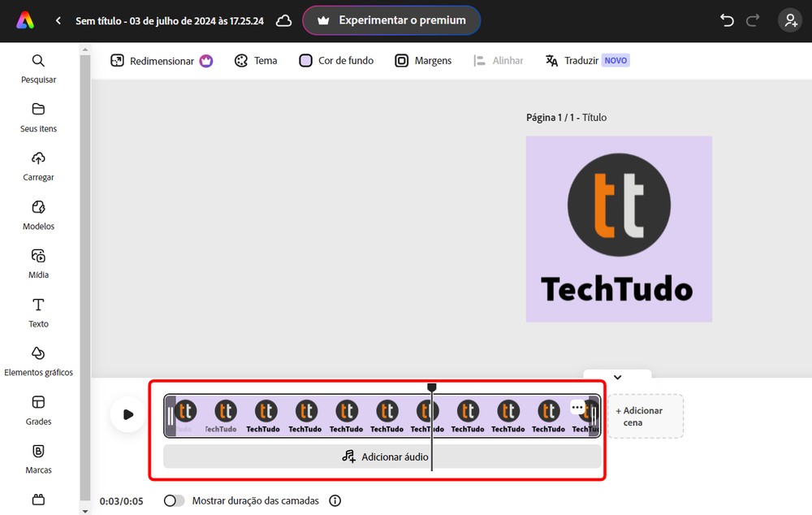Open Elementos gráficos panel

[38, 361]
